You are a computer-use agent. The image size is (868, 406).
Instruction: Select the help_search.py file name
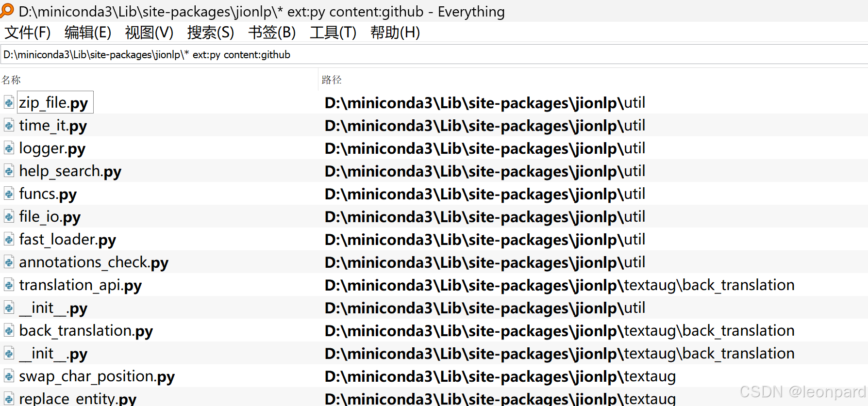coord(70,171)
